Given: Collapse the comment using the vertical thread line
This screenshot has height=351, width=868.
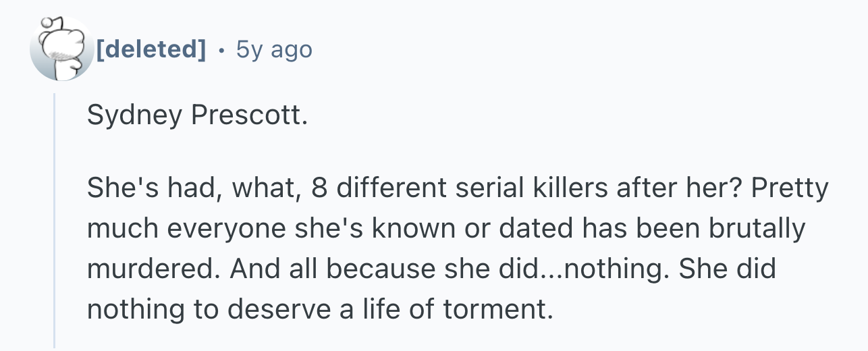Looking at the screenshot, I should coord(55,220).
